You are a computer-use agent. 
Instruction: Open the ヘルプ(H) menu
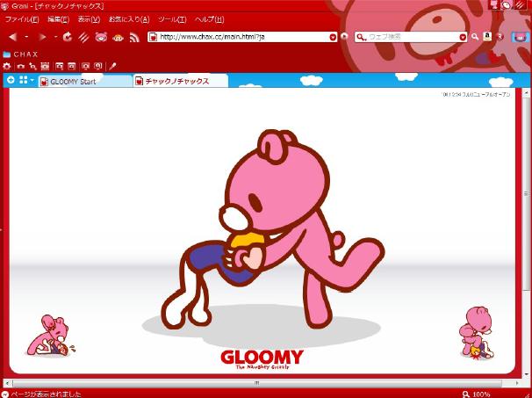(209, 19)
